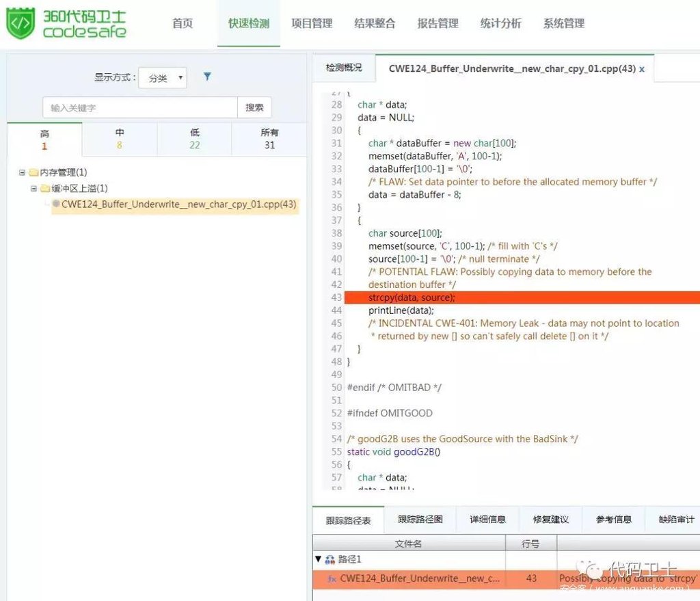Click the path icon beside 路径1
This screenshot has width=700, height=601.
330,559
